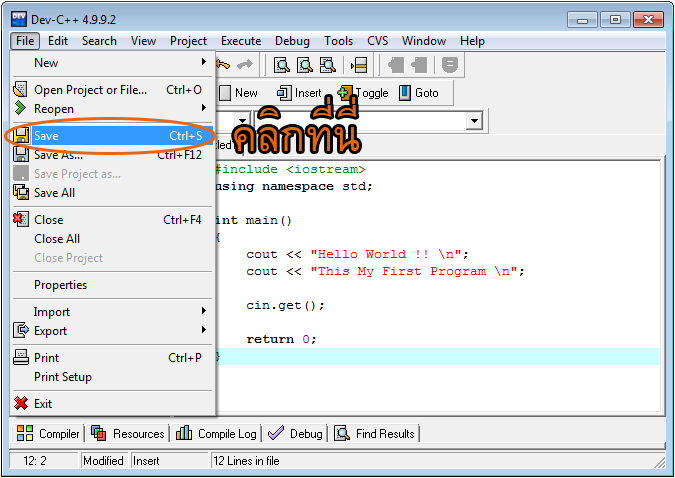Screen dimensions: 675x478
Task: Click the second magnifier Replace toolbar icon
Action: pos(305,65)
